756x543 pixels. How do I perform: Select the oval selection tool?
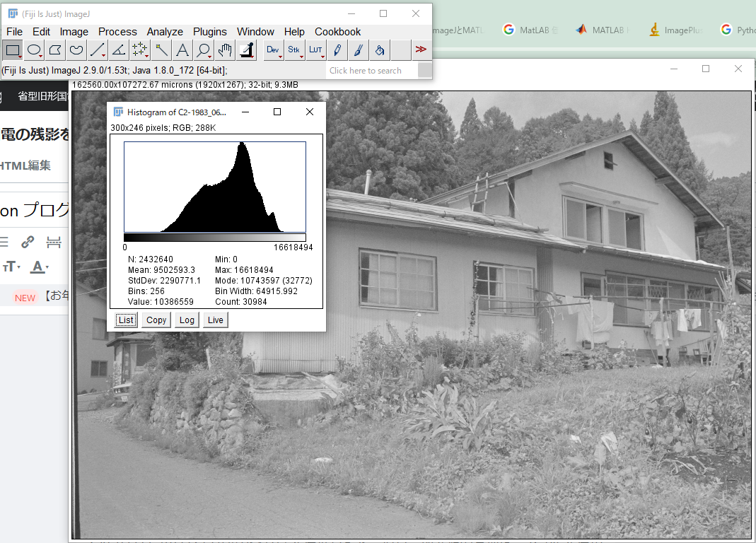pos(33,49)
